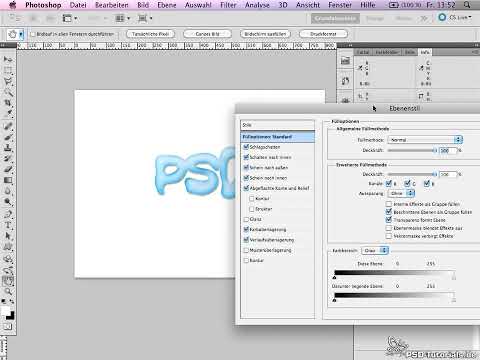Click the Druckformat button
This screenshot has height=360, width=480.
[x=323, y=34]
